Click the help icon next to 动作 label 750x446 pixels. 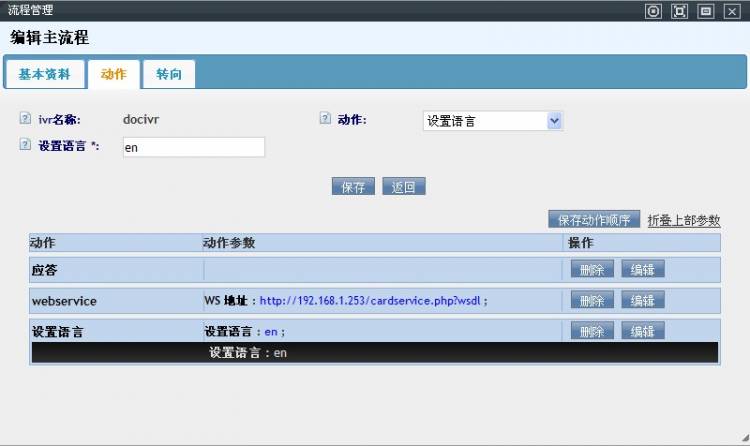[325, 119]
